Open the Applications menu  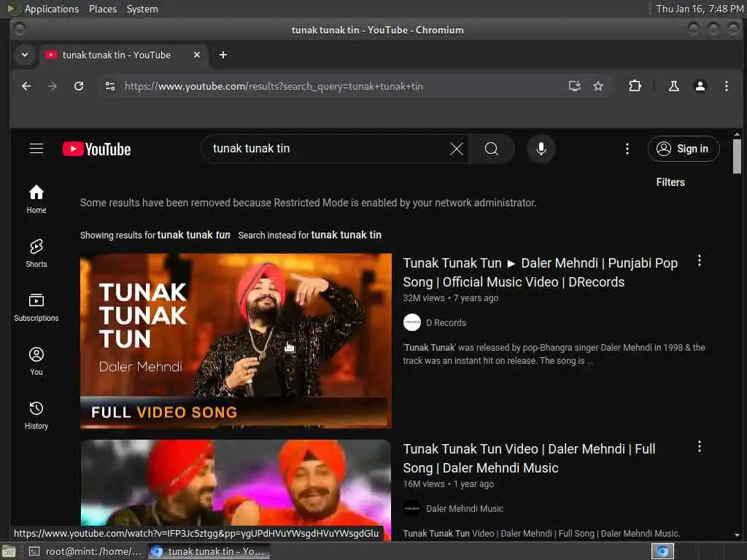point(52,9)
